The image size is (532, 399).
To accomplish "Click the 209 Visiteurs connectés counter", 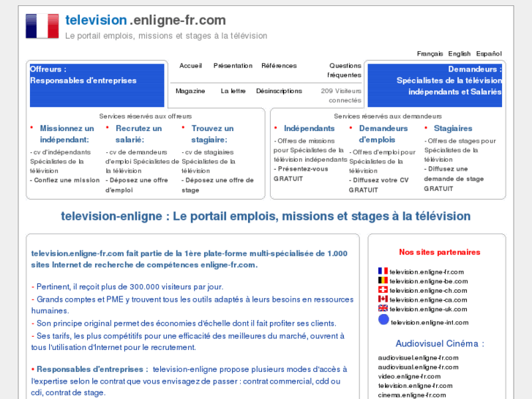I will click(341, 96).
